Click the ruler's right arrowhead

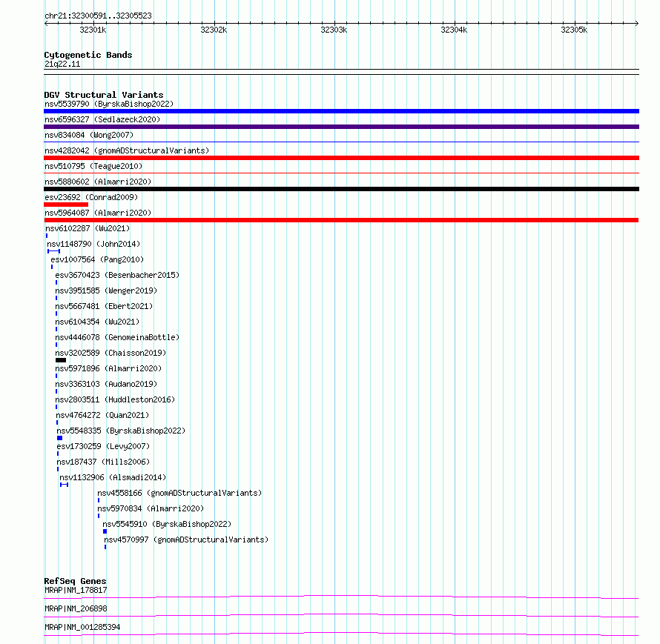637,24
